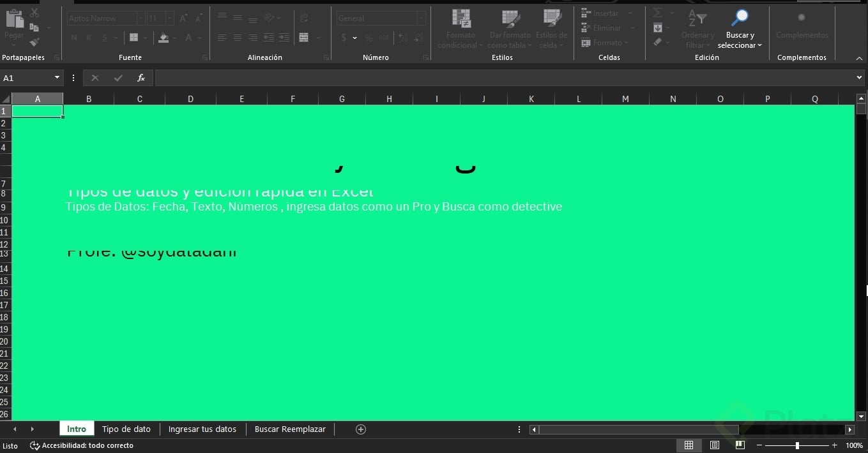This screenshot has height=453, width=868.
Task: Open the Fuente dialog launcher
Action: [205, 57]
